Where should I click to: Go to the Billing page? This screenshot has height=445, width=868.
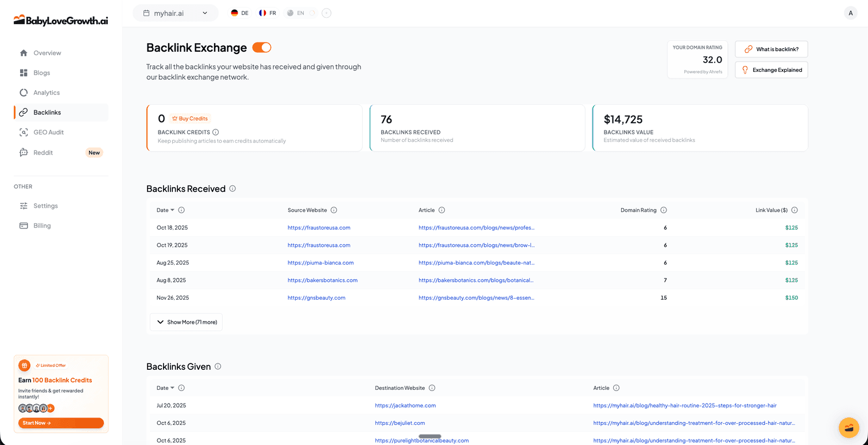coord(42,225)
